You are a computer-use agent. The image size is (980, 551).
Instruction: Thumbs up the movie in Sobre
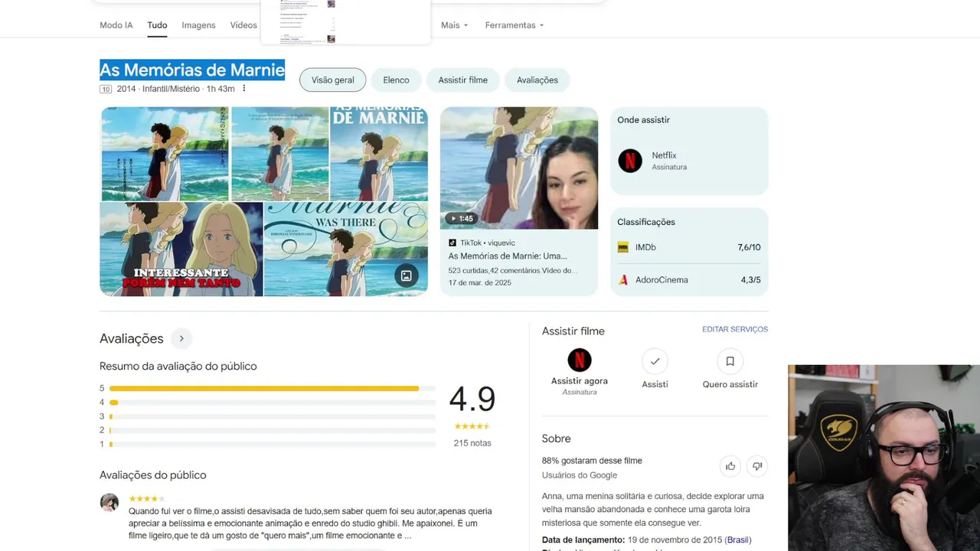tap(730, 466)
